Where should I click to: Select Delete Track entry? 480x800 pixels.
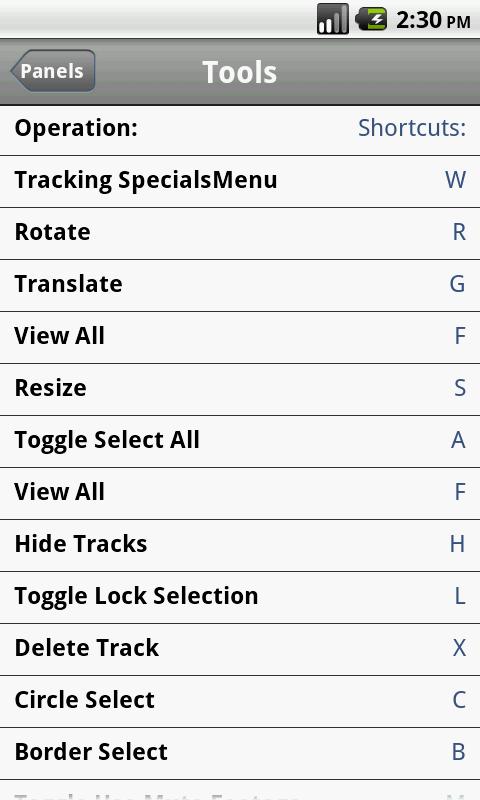tap(240, 650)
